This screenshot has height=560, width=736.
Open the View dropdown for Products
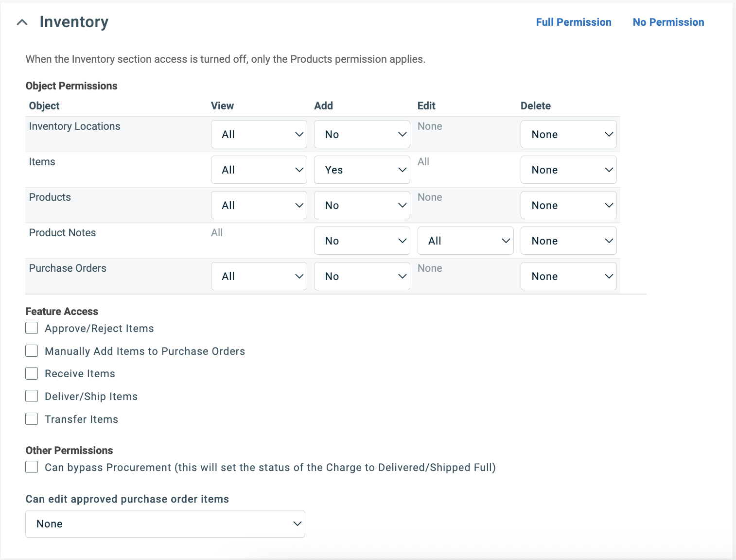(x=259, y=205)
